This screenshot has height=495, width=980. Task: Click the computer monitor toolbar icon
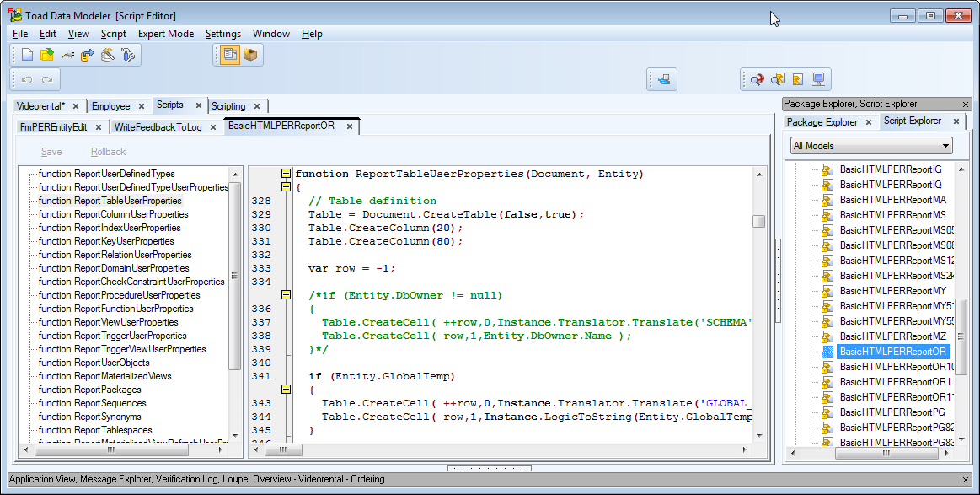tap(817, 80)
